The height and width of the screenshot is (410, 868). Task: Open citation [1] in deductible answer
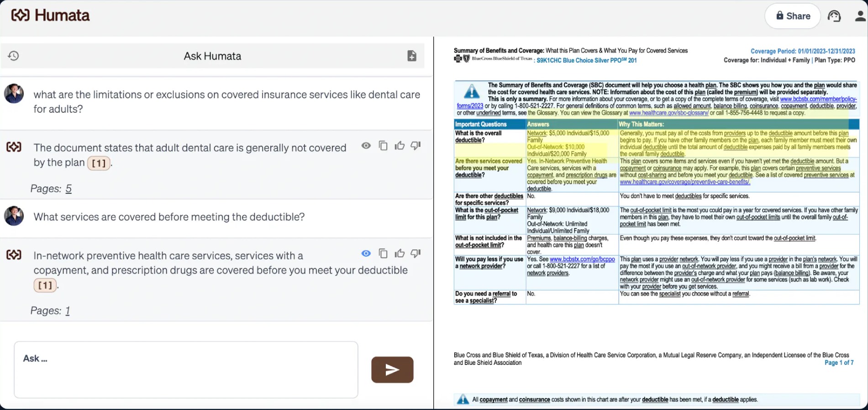click(45, 285)
